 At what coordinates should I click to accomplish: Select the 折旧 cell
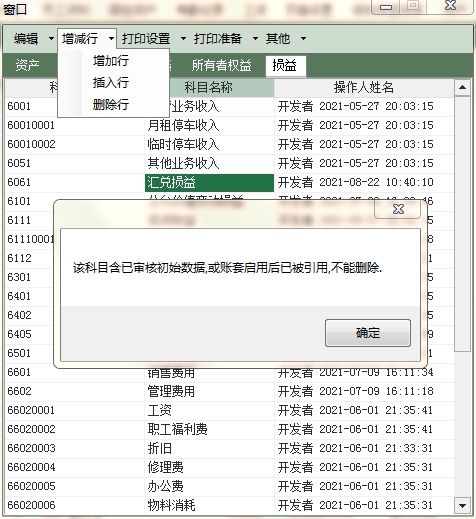click(x=209, y=448)
